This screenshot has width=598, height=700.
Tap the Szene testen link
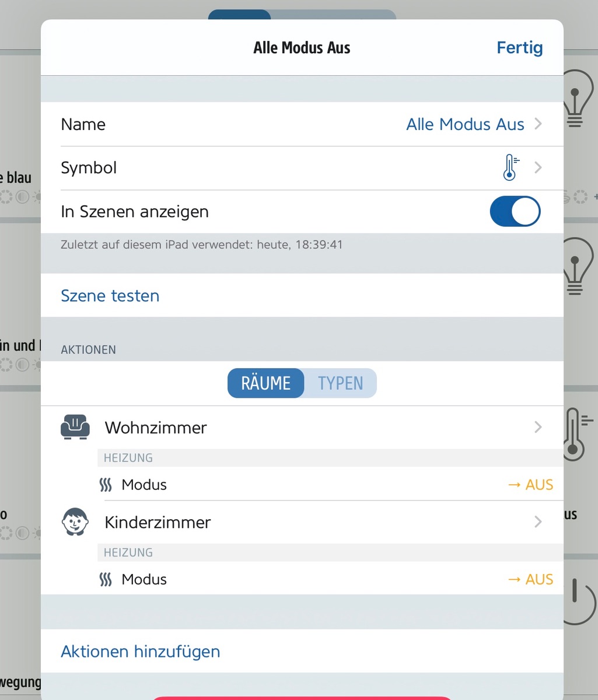tap(110, 296)
